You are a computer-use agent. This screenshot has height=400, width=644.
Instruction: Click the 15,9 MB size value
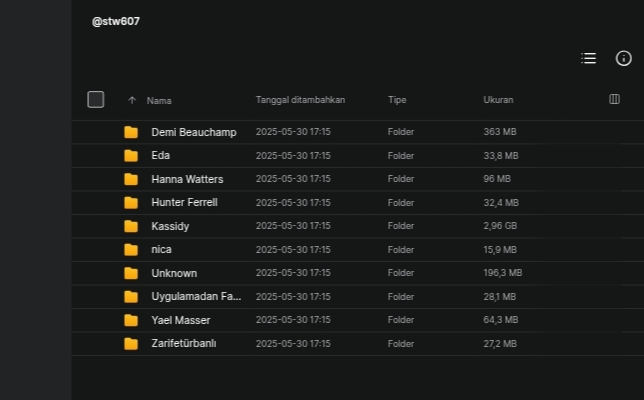click(x=500, y=250)
